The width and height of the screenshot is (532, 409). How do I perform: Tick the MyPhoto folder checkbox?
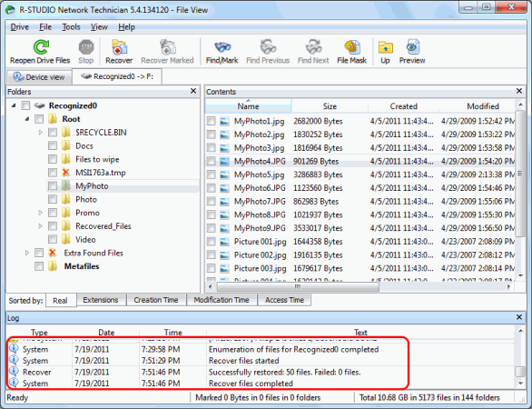click(53, 185)
